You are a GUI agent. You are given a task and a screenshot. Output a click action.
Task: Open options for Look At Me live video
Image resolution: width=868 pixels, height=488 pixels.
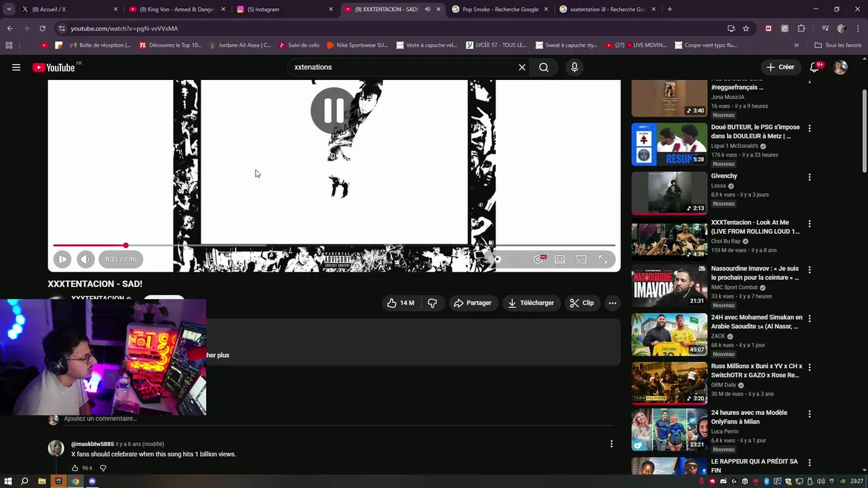tap(809, 224)
